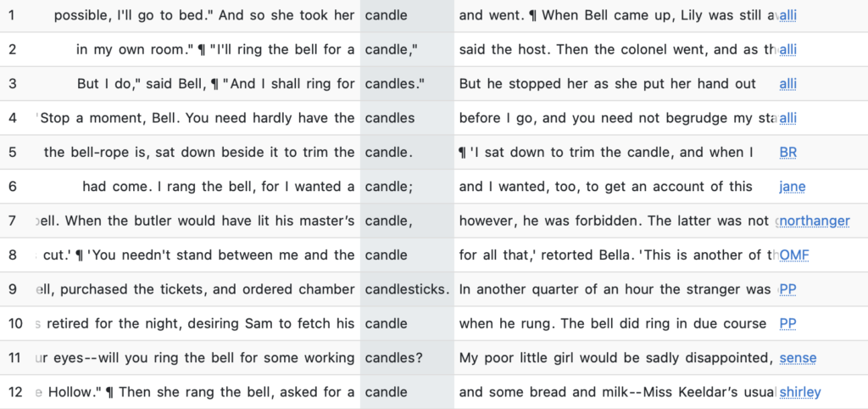Select the keyword "candles." in row 3

[x=394, y=84]
